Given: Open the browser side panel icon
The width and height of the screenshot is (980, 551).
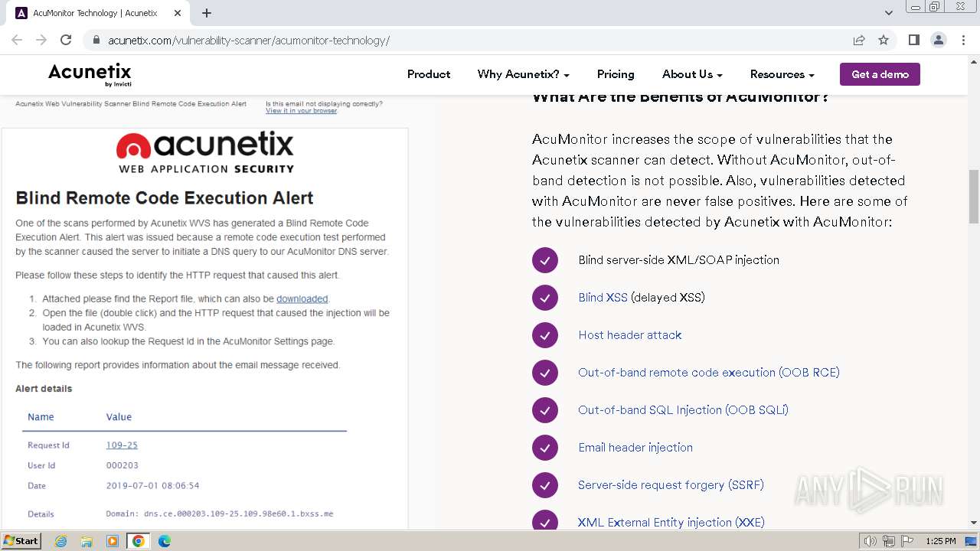Looking at the screenshot, I should pyautogui.click(x=913, y=40).
